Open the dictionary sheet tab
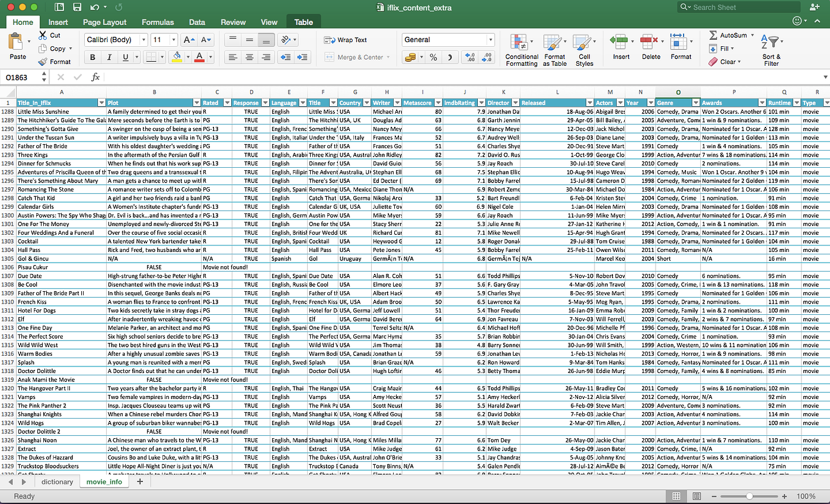This screenshot has height=504, width=830. pos(57,482)
